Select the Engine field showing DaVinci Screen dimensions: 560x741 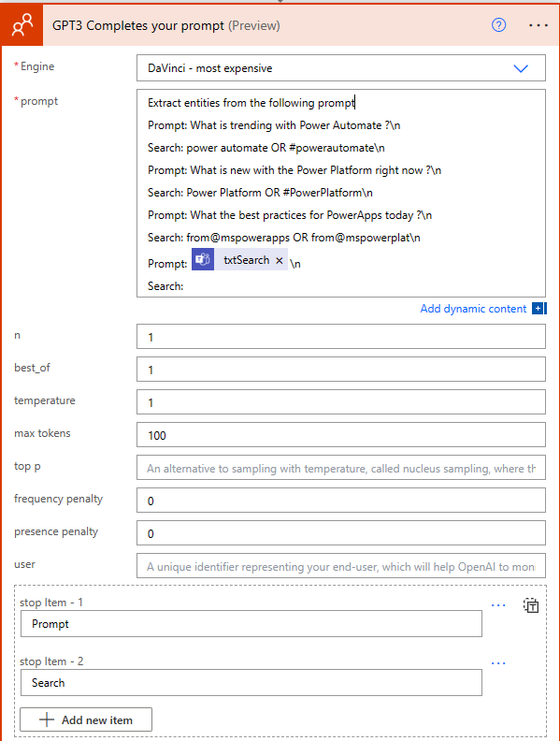[341, 68]
